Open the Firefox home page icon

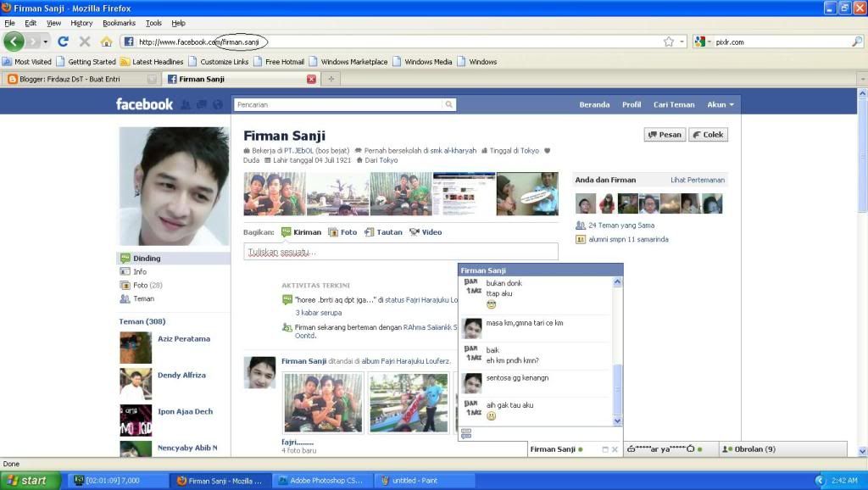point(106,42)
